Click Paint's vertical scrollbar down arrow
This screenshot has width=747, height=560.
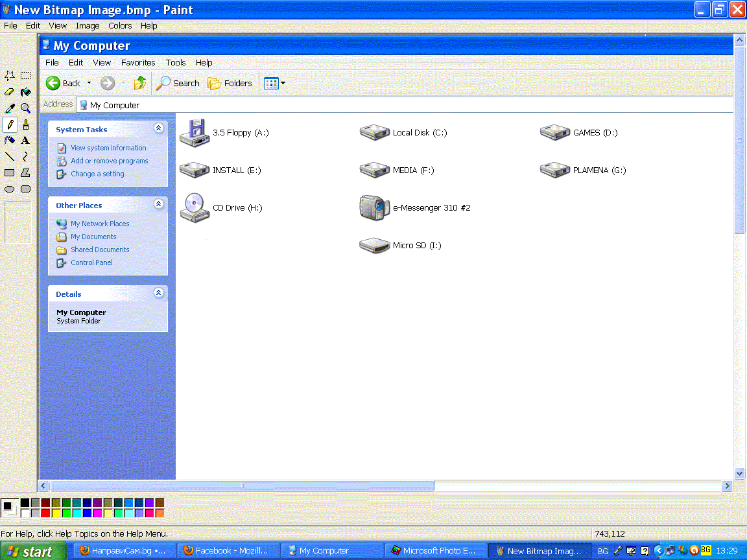[x=739, y=474]
